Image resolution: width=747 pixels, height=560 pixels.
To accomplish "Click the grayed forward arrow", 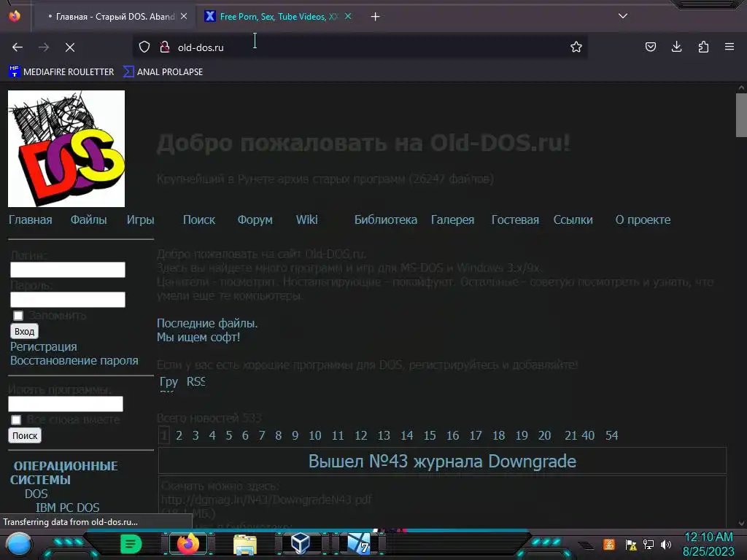I will tap(44, 47).
